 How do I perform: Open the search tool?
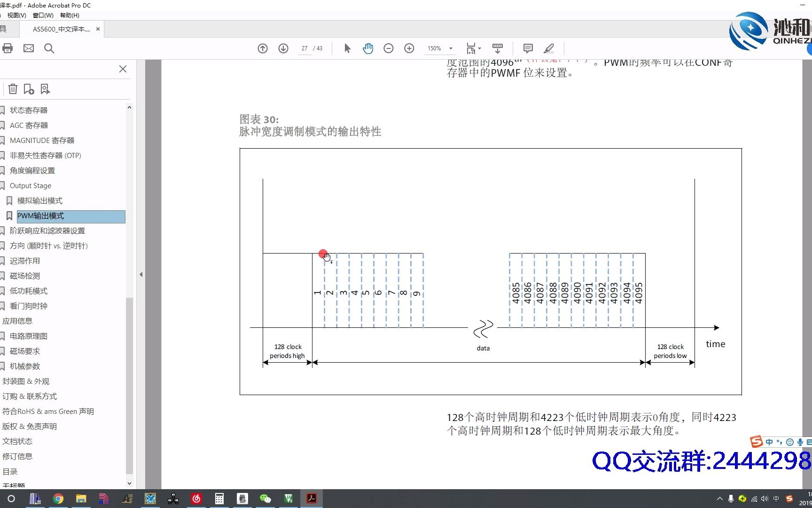tap(49, 48)
